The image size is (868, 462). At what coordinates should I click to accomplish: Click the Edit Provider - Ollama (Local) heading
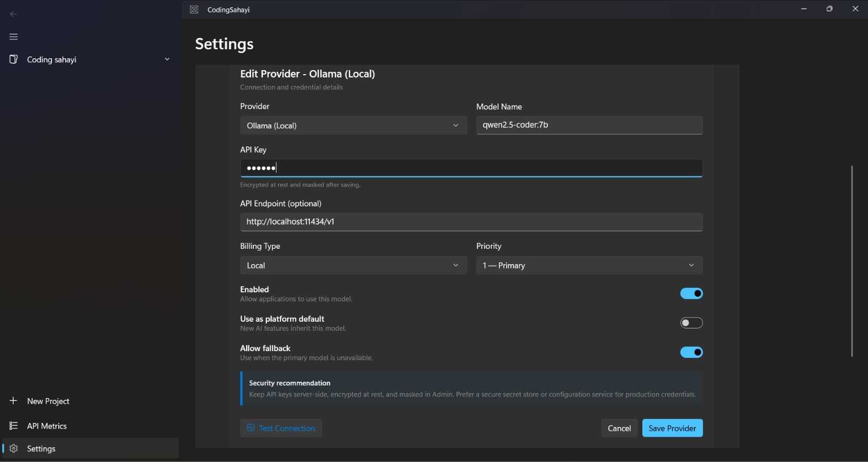click(308, 74)
